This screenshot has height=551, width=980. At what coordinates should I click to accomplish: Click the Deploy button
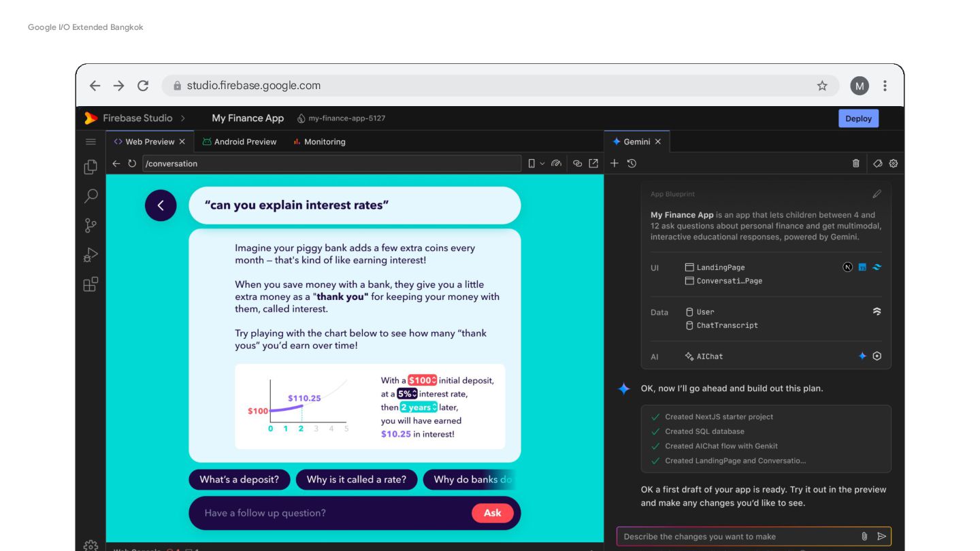click(858, 118)
